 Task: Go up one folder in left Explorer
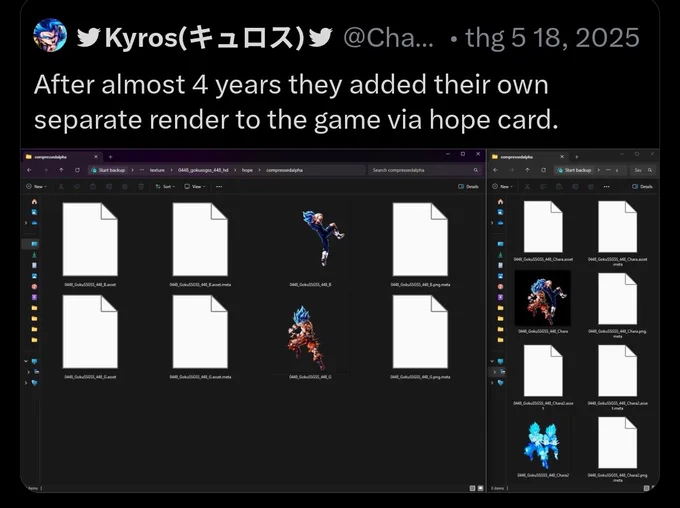61,170
